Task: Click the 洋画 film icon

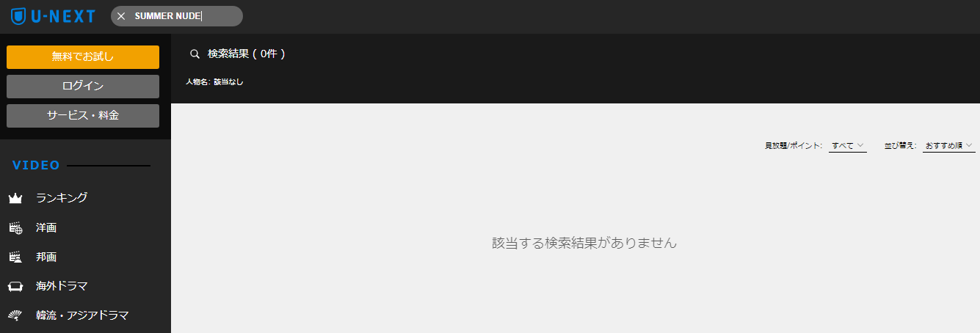Action: tap(15, 228)
